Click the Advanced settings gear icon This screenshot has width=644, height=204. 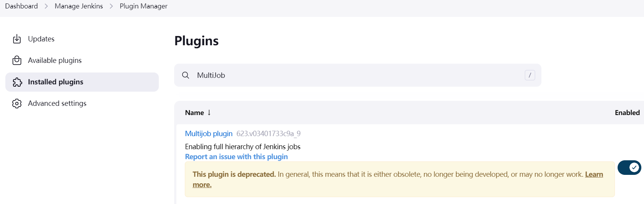pos(17,104)
